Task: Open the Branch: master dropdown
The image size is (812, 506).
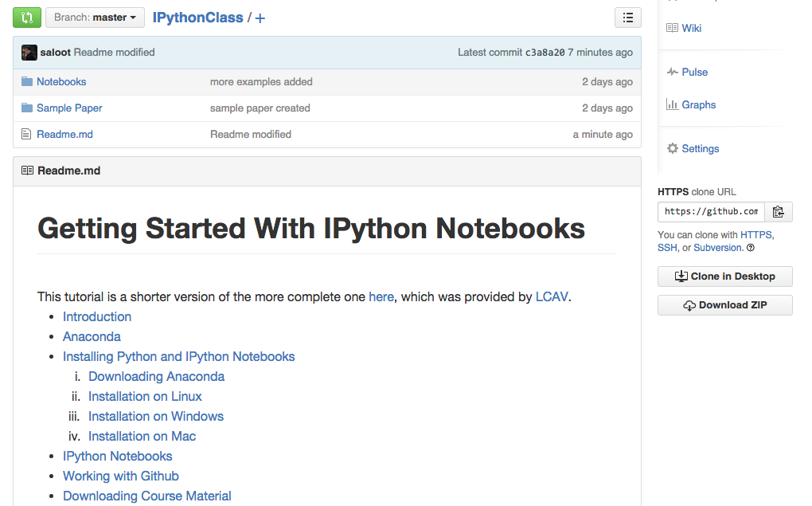Action: coord(95,17)
